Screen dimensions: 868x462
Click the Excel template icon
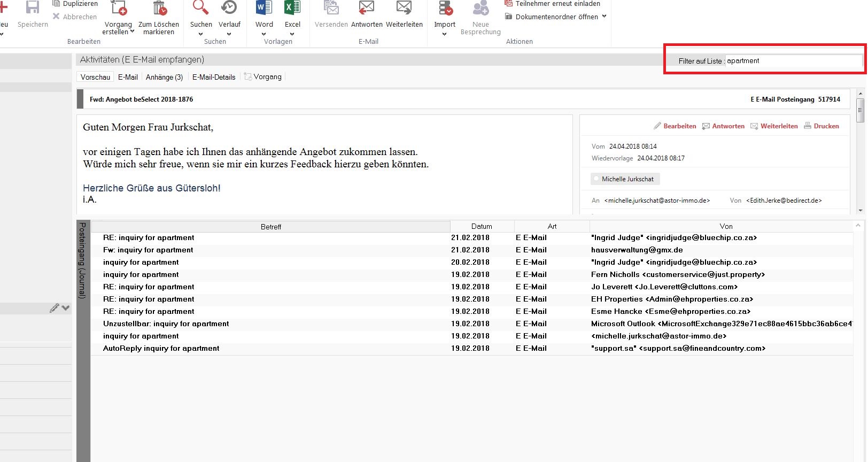tap(292, 9)
